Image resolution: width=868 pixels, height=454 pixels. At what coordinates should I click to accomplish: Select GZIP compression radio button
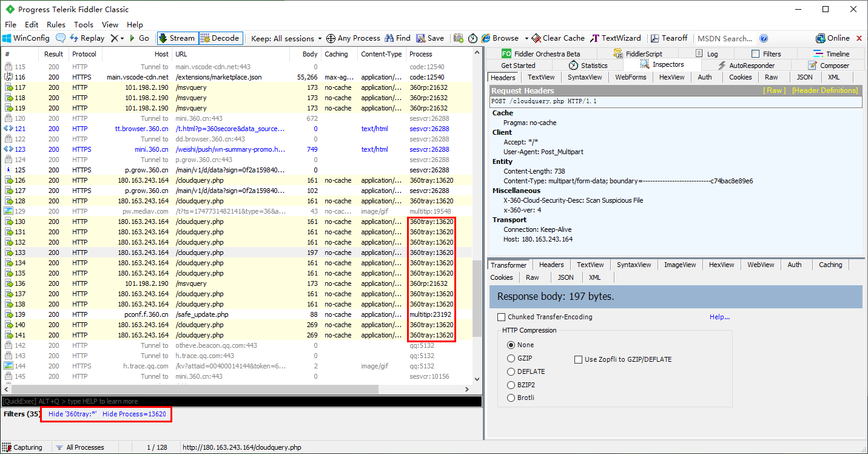coord(511,358)
